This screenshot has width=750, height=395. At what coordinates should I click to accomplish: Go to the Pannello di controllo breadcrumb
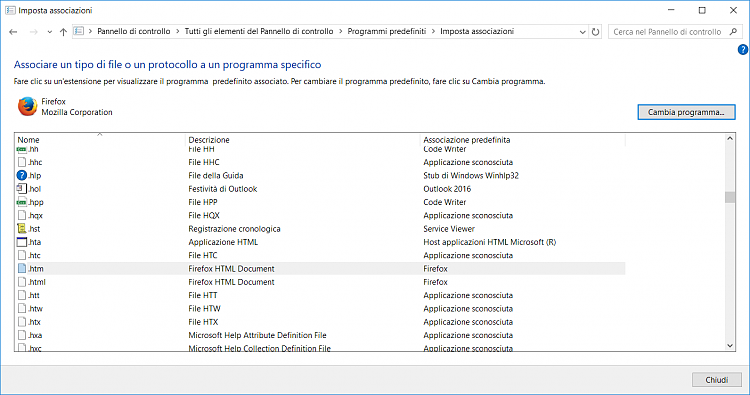click(x=133, y=31)
